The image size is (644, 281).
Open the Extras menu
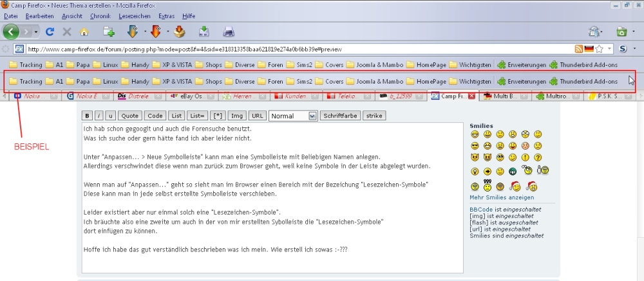pyautogui.click(x=166, y=17)
